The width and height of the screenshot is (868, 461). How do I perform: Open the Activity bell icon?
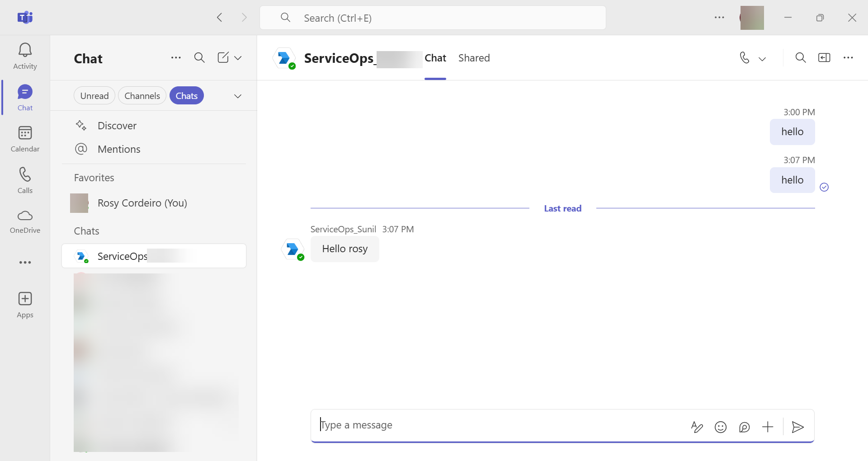click(25, 56)
